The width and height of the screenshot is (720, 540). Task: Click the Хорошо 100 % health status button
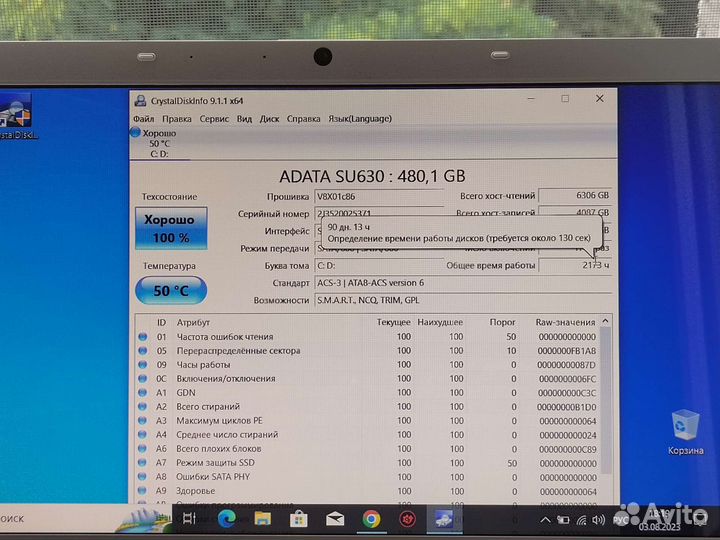(171, 228)
